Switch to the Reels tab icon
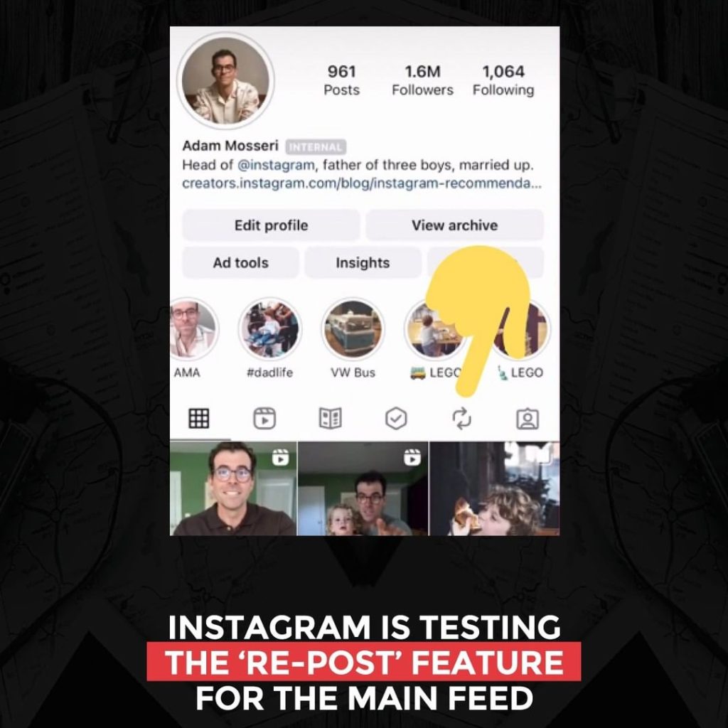The height and width of the screenshot is (728, 728). pyautogui.click(x=264, y=418)
